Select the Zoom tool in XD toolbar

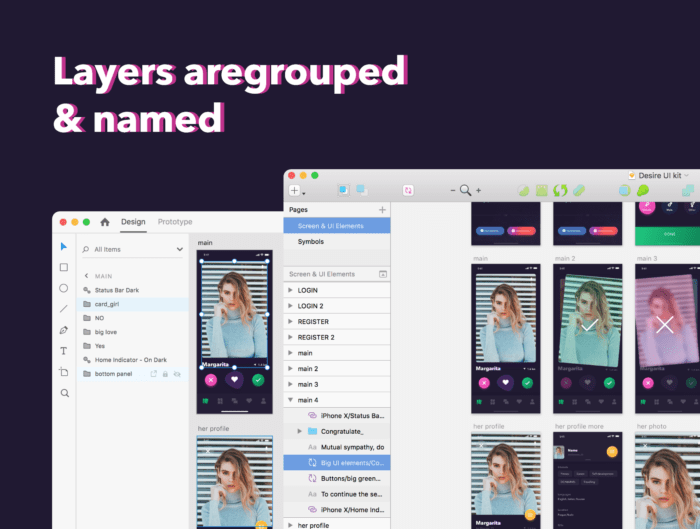coord(65,393)
